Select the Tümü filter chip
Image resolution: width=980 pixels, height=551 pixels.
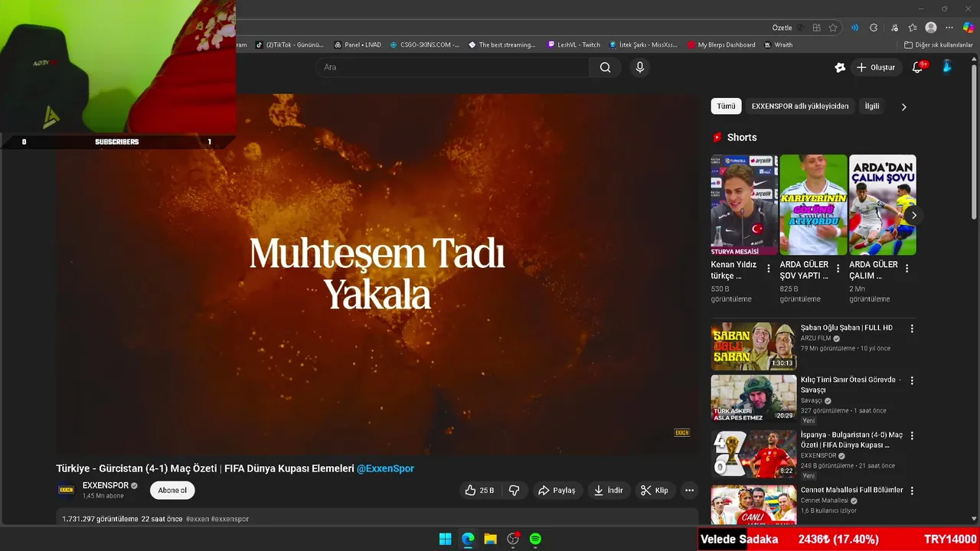click(726, 106)
